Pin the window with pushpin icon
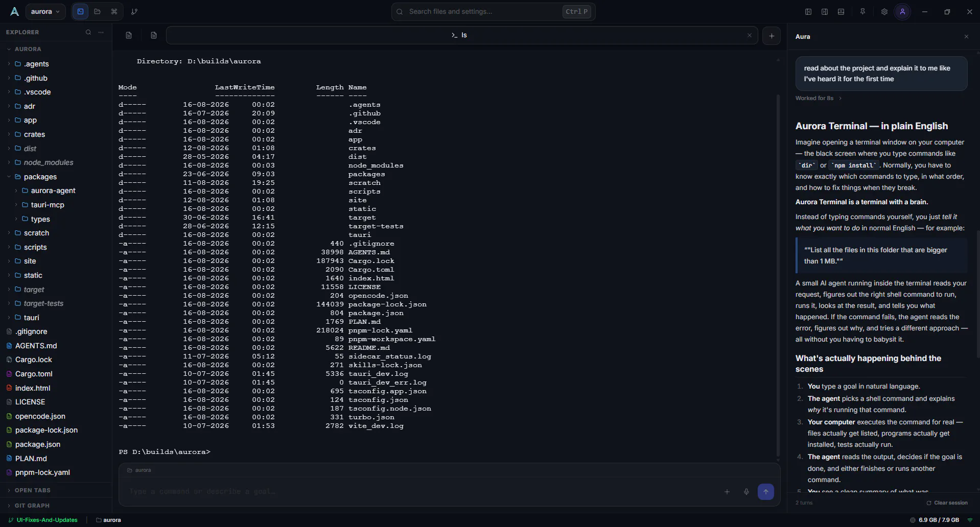Image resolution: width=980 pixels, height=527 pixels. 862,12
